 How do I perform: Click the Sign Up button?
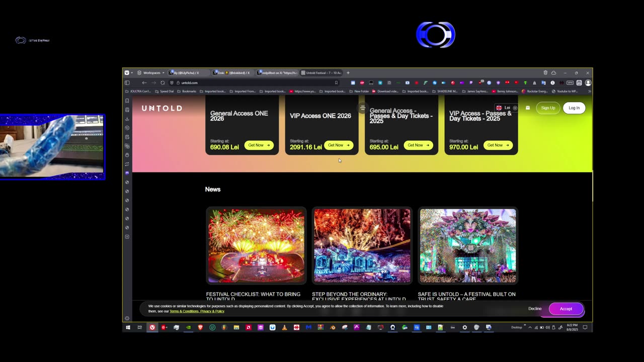point(548,108)
